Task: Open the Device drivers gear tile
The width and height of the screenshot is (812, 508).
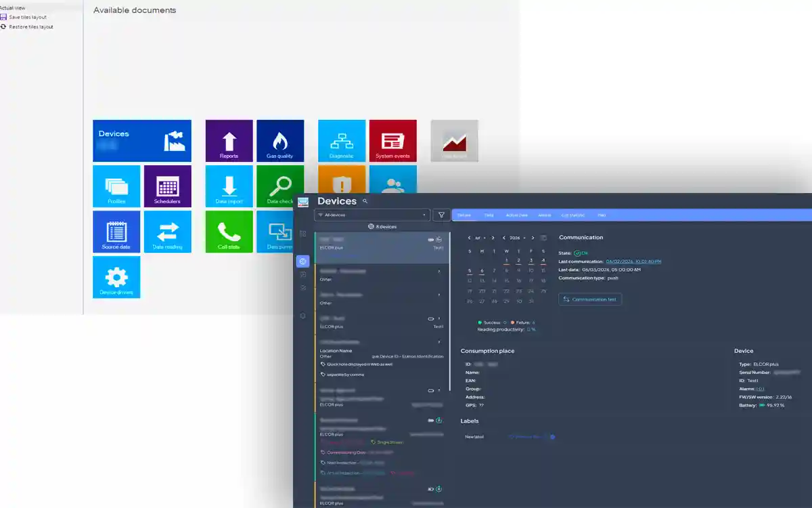Action: point(116,277)
